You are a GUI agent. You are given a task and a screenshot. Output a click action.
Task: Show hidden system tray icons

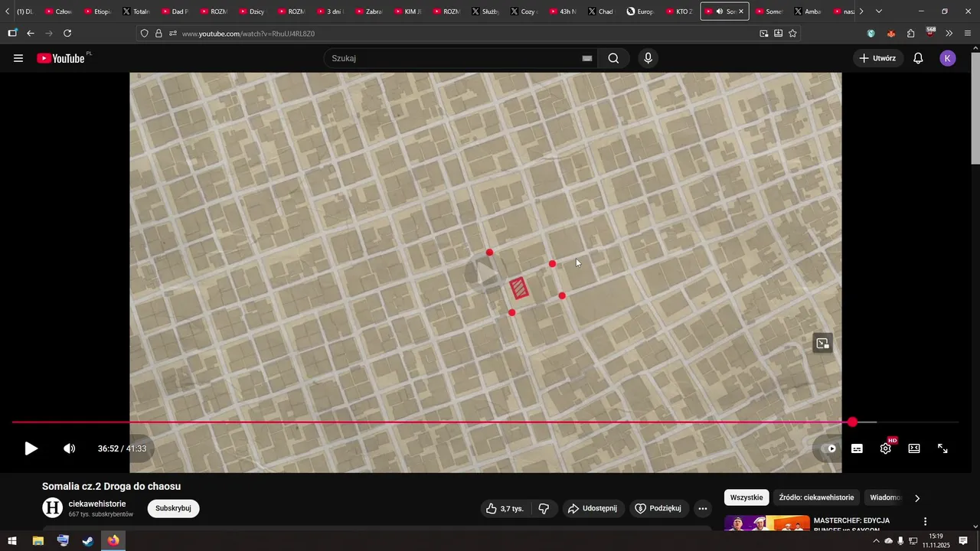pyautogui.click(x=876, y=541)
